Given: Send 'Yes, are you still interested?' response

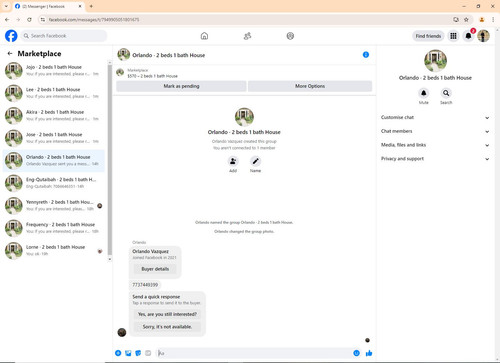Looking at the screenshot, I should [x=167, y=314].
